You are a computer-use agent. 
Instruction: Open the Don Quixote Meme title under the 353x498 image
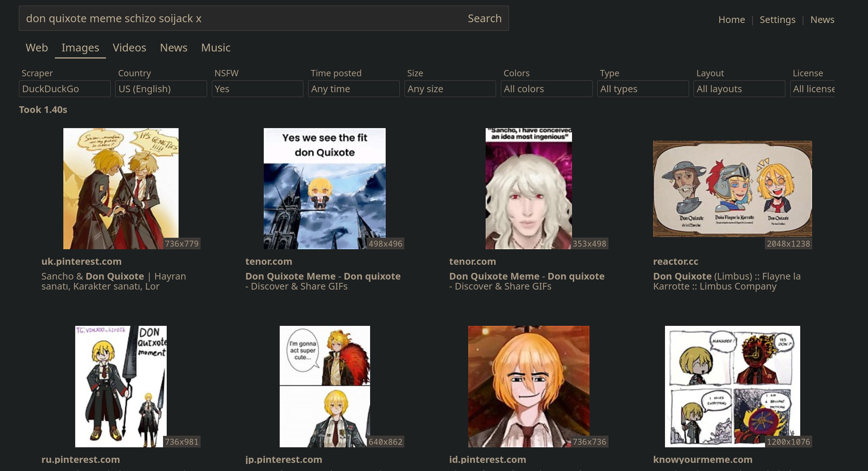pyautogui.click(x=527, y=281)
